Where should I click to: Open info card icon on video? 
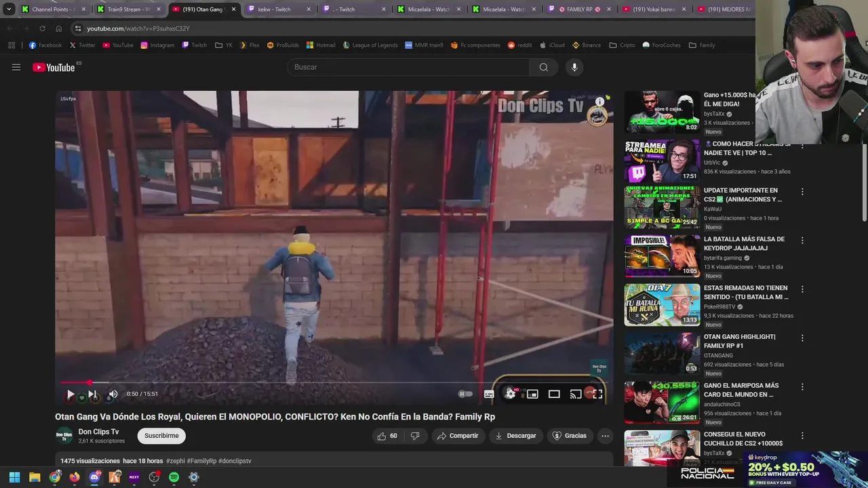pos(600,102)
